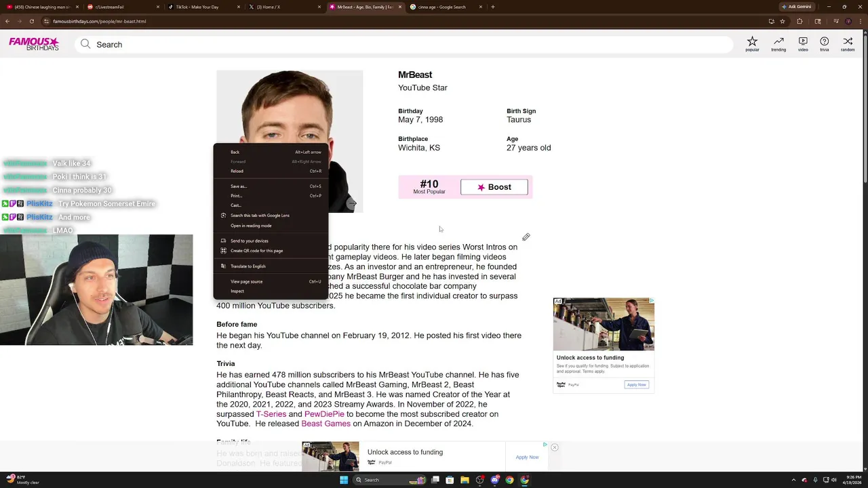Click the address bar URL
This screenshot has width=868, height=488.
(x=99, y=21)
